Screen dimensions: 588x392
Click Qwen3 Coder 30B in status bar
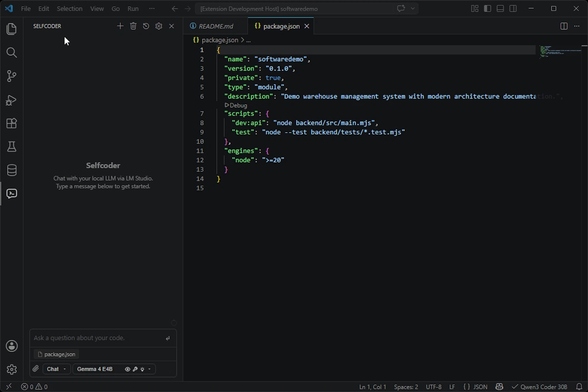click(539, 387)
